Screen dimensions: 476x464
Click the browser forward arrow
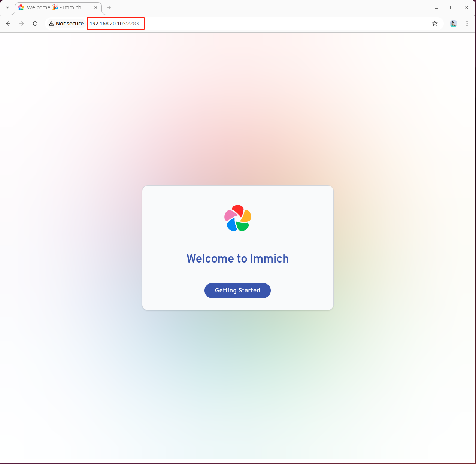coord(22,24)
